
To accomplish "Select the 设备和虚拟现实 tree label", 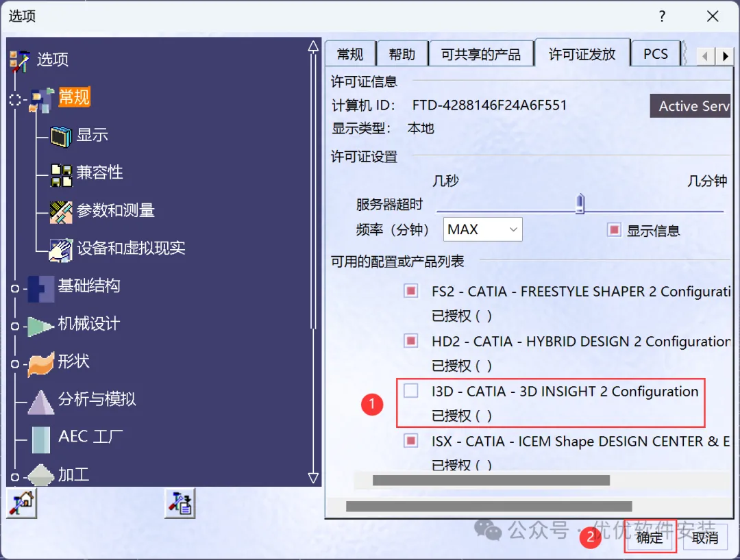I will point(131,248).
